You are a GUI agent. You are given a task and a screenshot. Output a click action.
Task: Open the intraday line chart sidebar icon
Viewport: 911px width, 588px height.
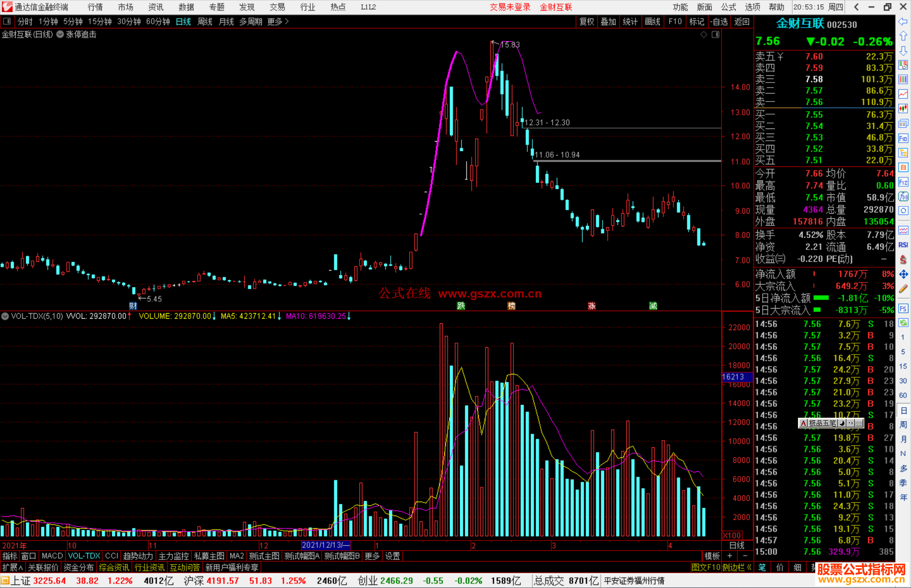coord(903,94)
